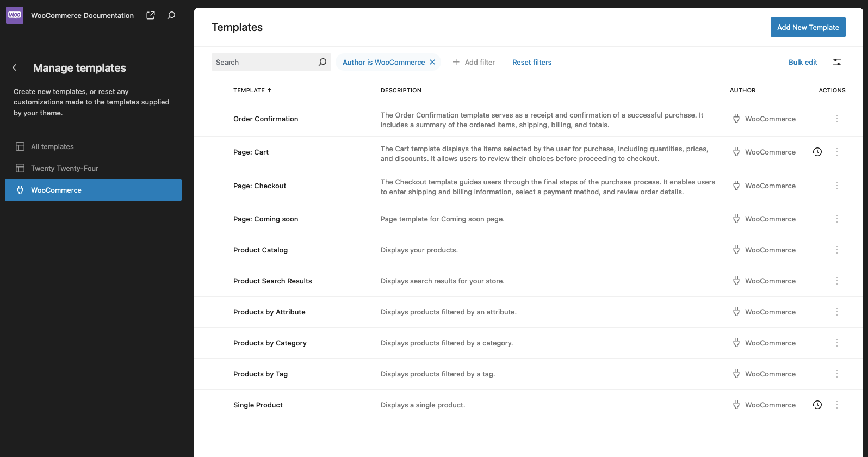The image size is (868, 457).
Task: Open the view site external link icon
Action: click(151, 15)
